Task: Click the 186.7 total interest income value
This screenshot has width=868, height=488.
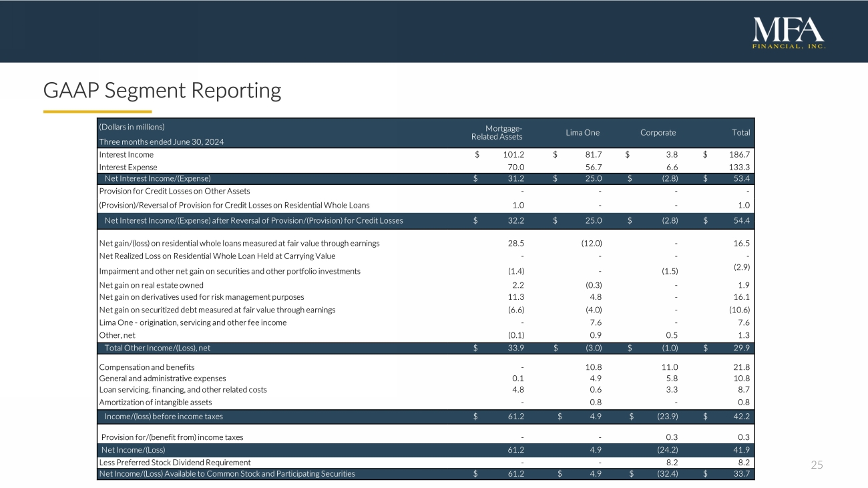Action: tap(739, 154)
